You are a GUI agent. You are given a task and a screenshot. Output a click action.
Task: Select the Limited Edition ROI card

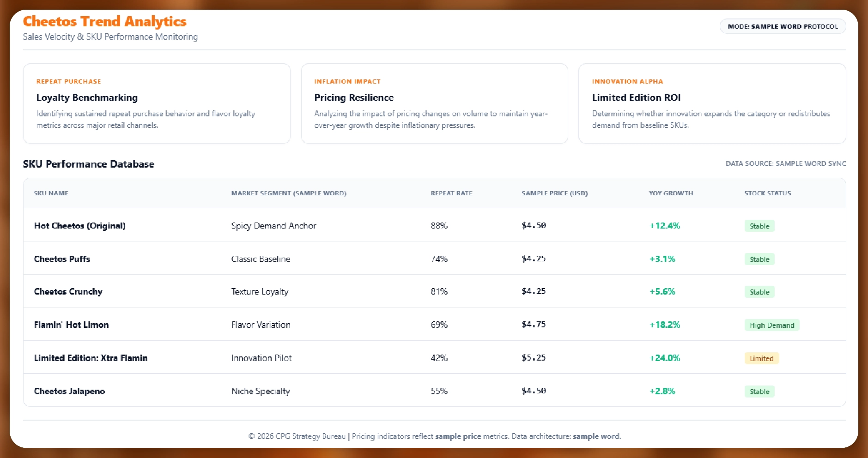(x=712, y=103)
